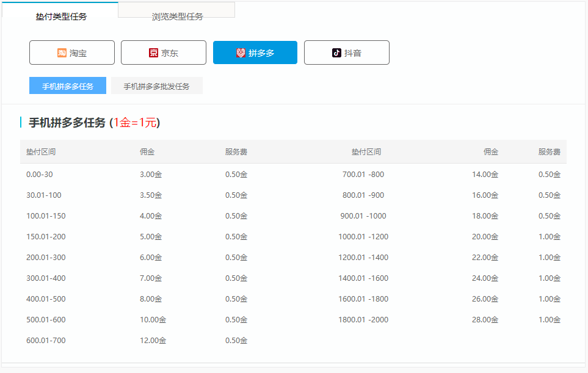Click the 5.00金 commission cell
Viewport: 588px width, 373px height.
click(x=151, y=236)
